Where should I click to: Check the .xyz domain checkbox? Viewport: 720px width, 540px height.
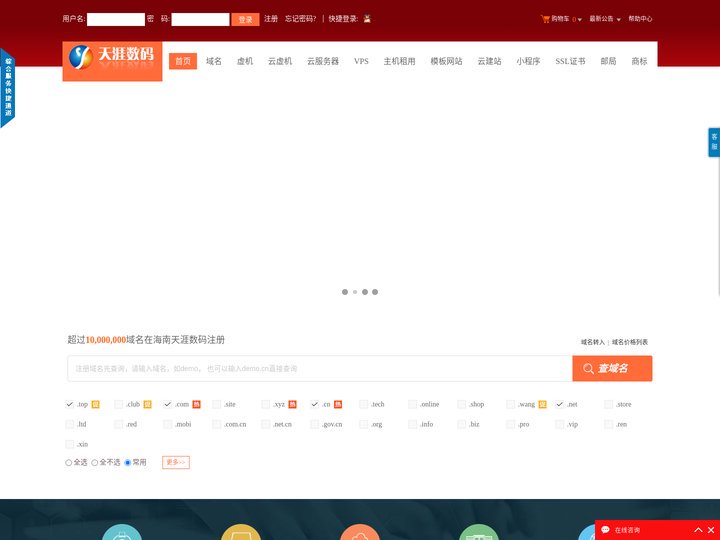point(265,404)
